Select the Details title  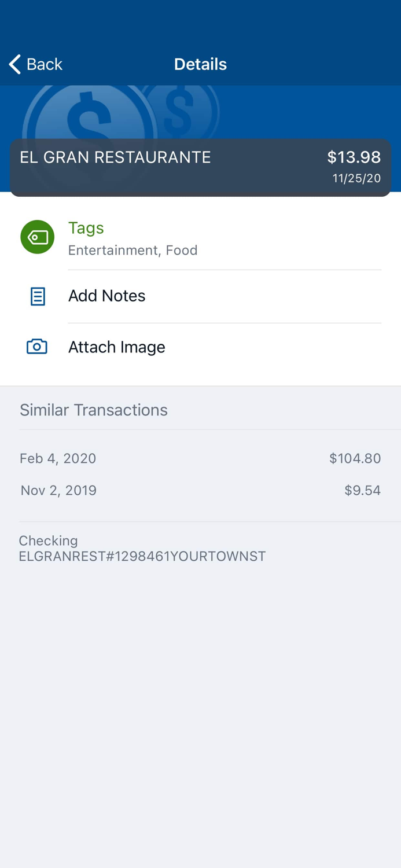pyautogui.click(x=200, y=64)
